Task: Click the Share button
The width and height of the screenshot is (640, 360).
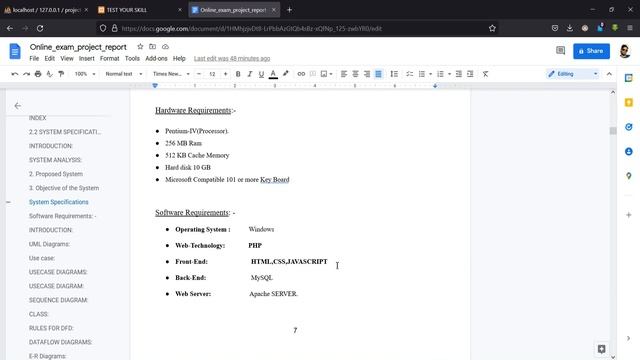Action: [x=591, y=51]
